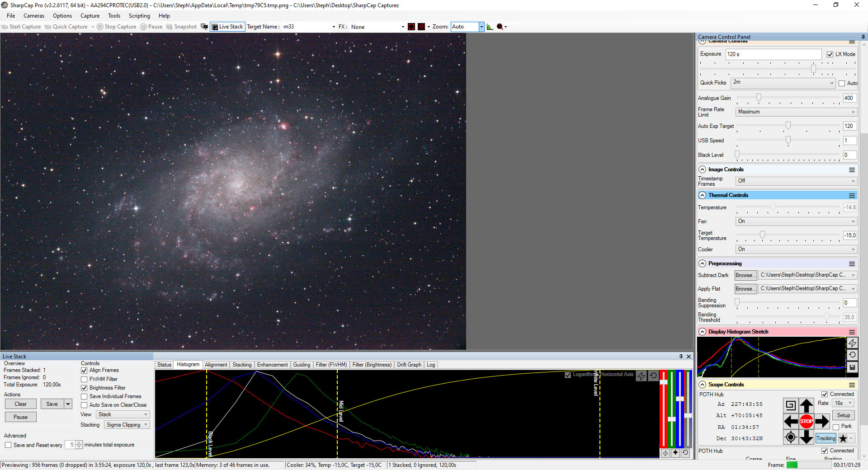868x470 pixels.
Task: Enable the FWHM Filter checkbox
Action: pos(84,379)
